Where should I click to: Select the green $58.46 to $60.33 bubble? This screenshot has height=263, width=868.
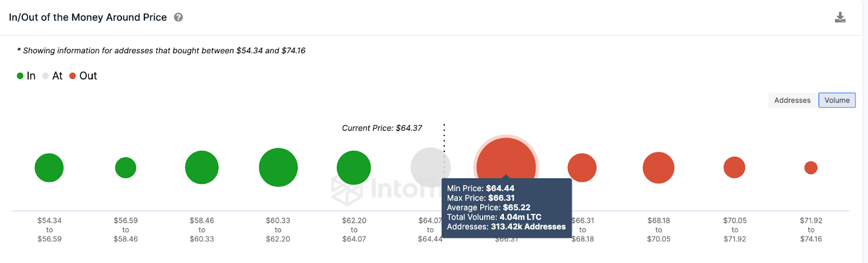click(x=202, y=168)
